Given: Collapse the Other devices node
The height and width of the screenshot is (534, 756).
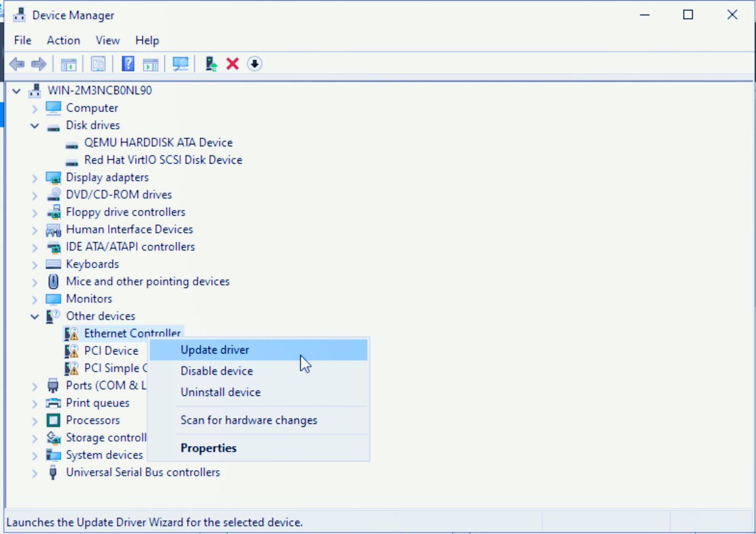Looking at the screenshot, I should pos(35,317).
